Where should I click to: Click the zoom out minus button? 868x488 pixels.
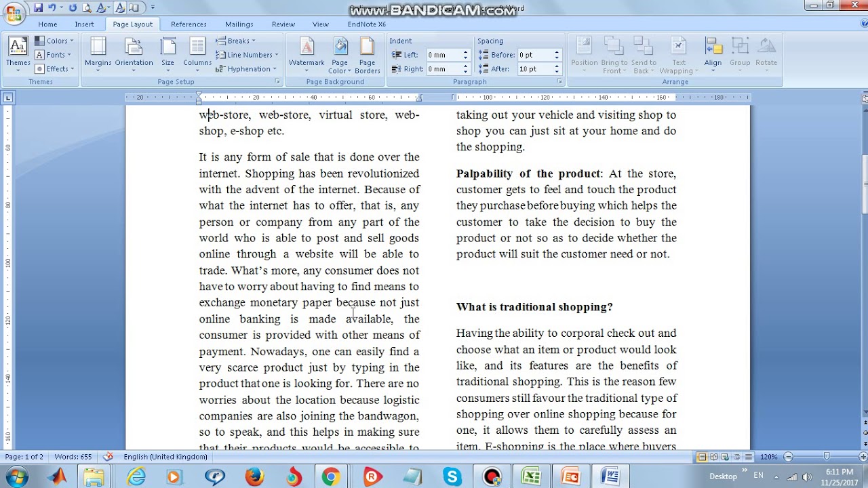coord(787,457)
